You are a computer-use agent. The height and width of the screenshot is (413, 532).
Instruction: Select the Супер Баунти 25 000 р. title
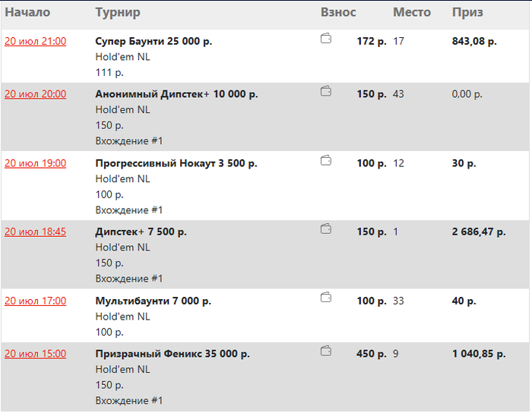[x=154, y=41]
